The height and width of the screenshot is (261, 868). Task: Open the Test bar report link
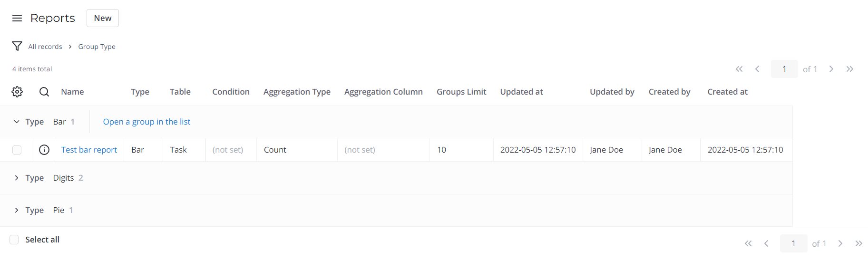tap(89, 150)
